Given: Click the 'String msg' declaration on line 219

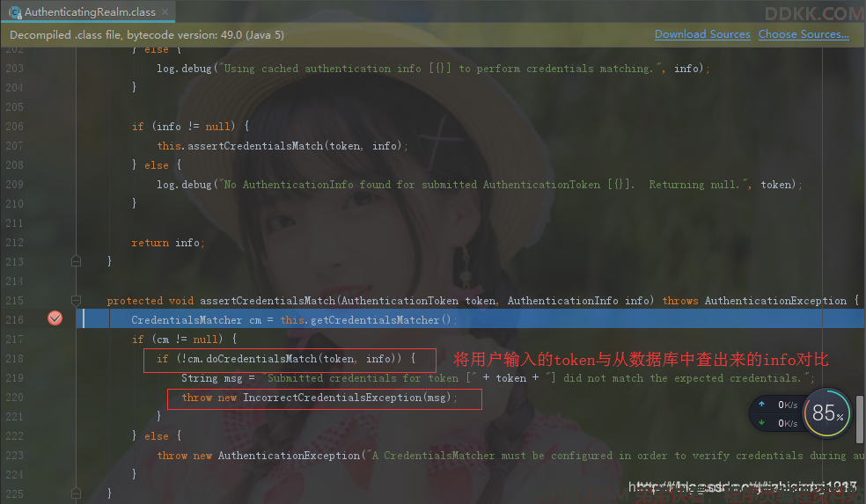Looking at the screenshot, I should (x=211, y=378).
